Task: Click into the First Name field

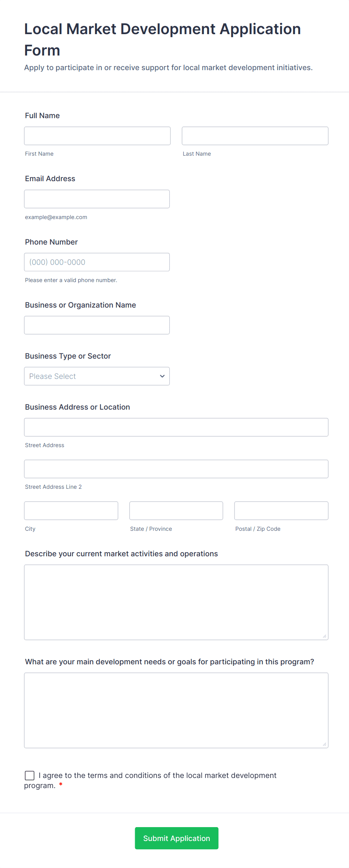Action: pyautogui.click(x=97, y=135)
